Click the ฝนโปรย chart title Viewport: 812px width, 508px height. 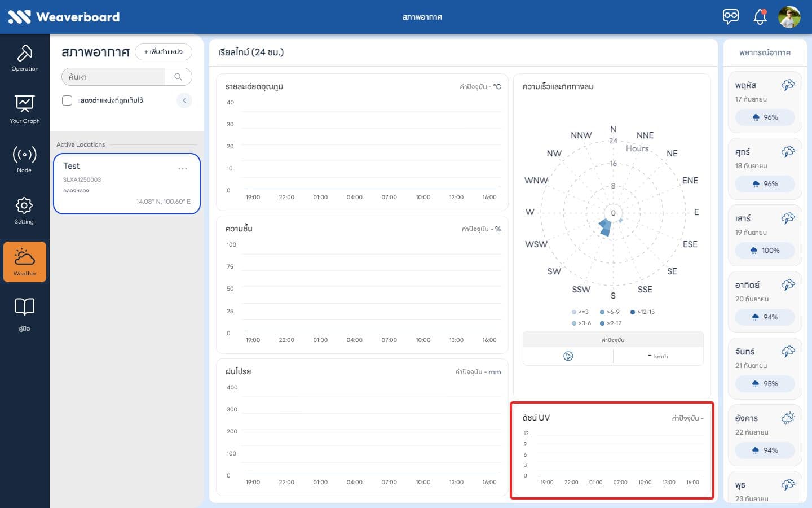(238, 371)
